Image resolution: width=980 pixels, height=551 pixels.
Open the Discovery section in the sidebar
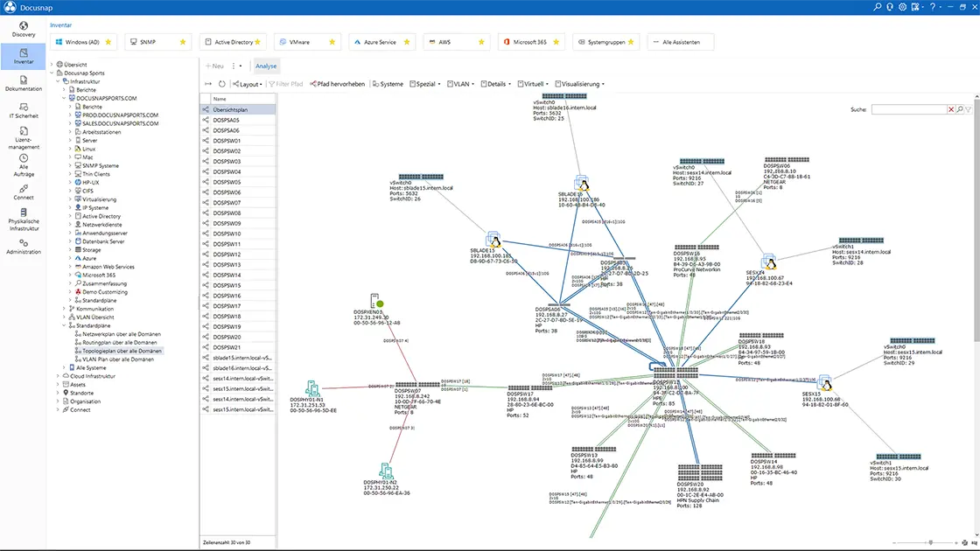click(23, 29)
